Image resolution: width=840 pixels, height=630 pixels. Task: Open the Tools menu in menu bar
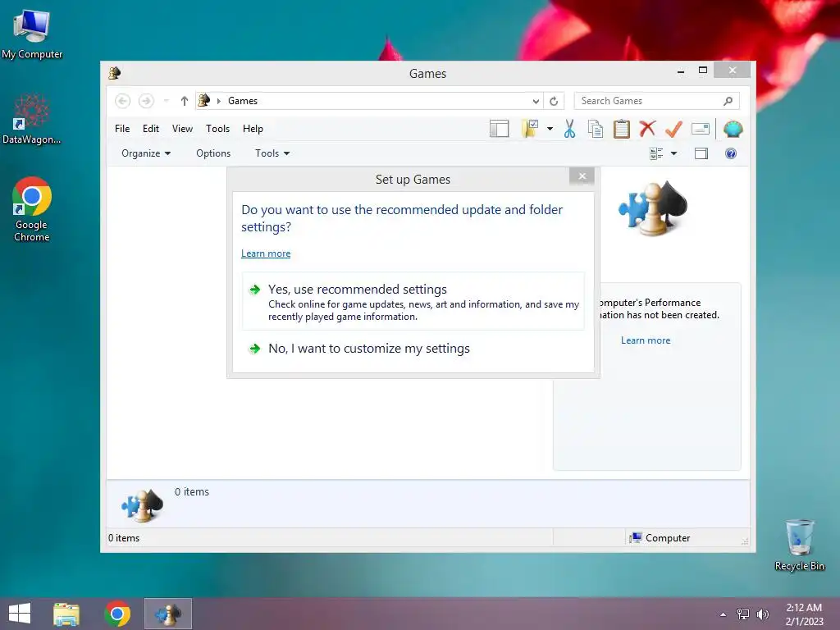coord(217,129)
